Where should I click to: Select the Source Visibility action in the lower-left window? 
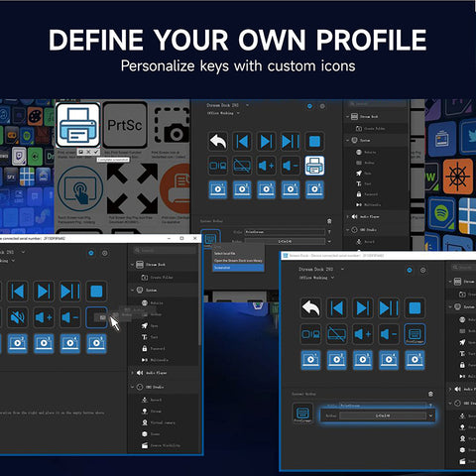coord(161,445)
